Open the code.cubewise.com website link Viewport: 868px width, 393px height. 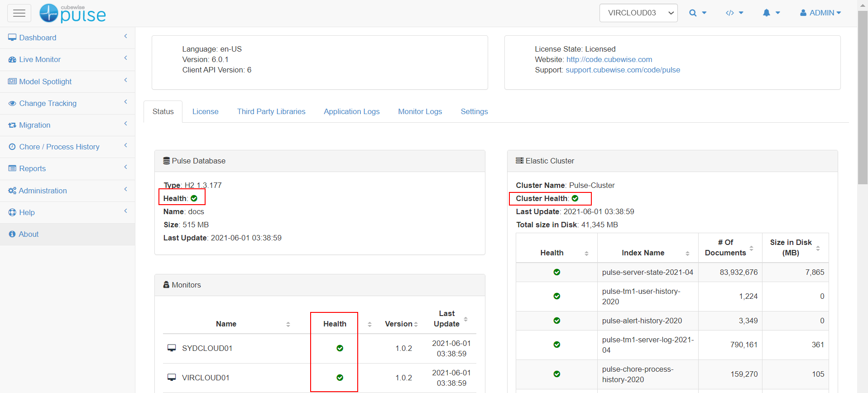609,59
